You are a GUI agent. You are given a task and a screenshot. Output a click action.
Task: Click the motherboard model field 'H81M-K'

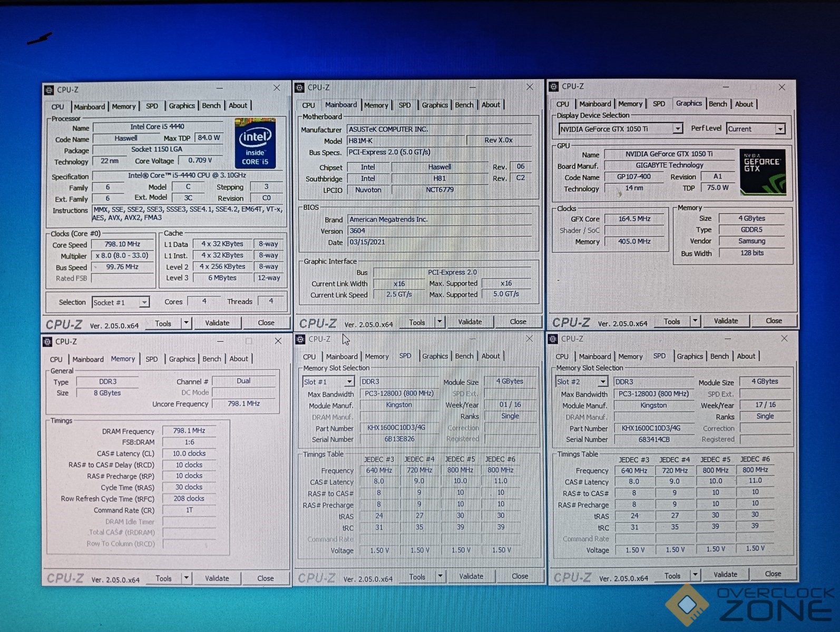(406, 141)
